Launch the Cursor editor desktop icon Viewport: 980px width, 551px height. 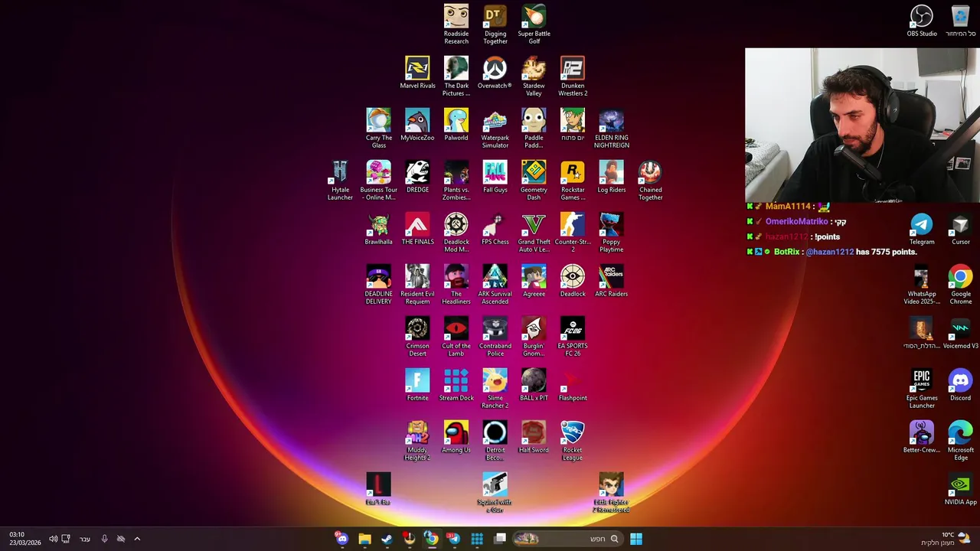click(x=960, y=229)
